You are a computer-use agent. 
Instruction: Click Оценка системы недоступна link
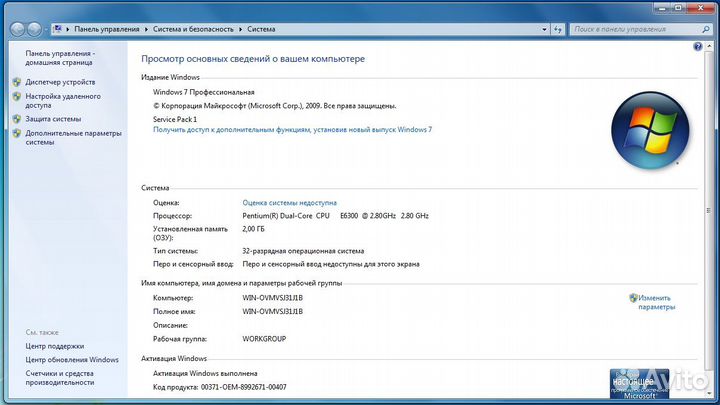tap(289, 202)
